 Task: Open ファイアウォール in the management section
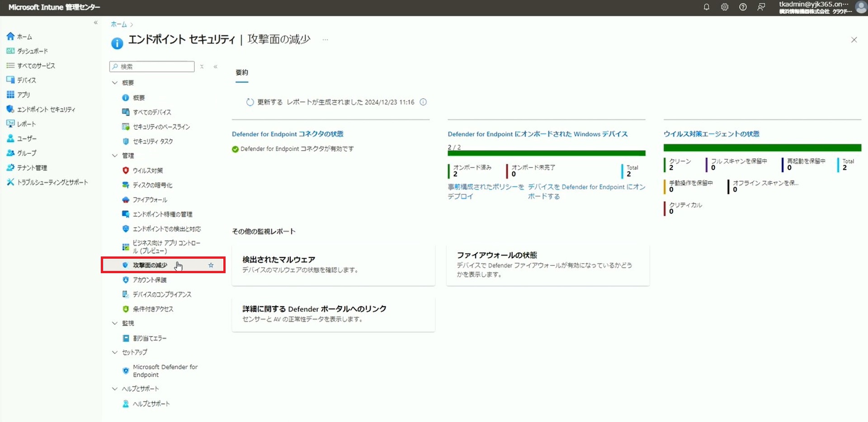click(144, 199)
